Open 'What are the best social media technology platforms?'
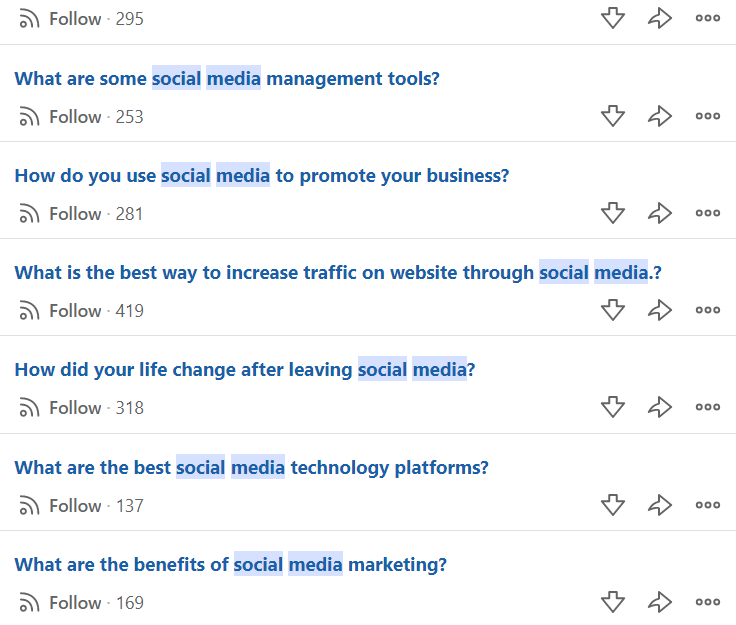The image size is (736, 625). click(251, 468)
